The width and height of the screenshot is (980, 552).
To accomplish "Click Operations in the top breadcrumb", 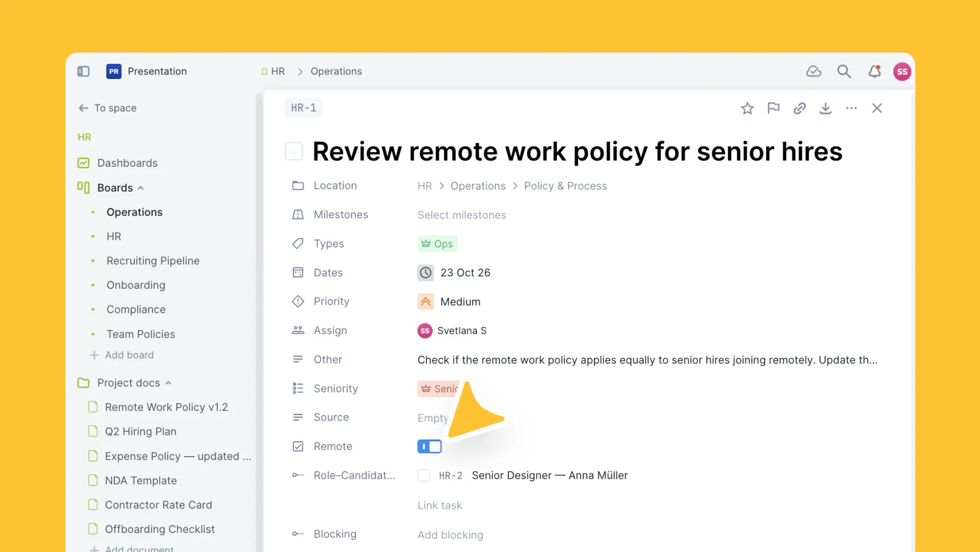I will tap(336, 71).
